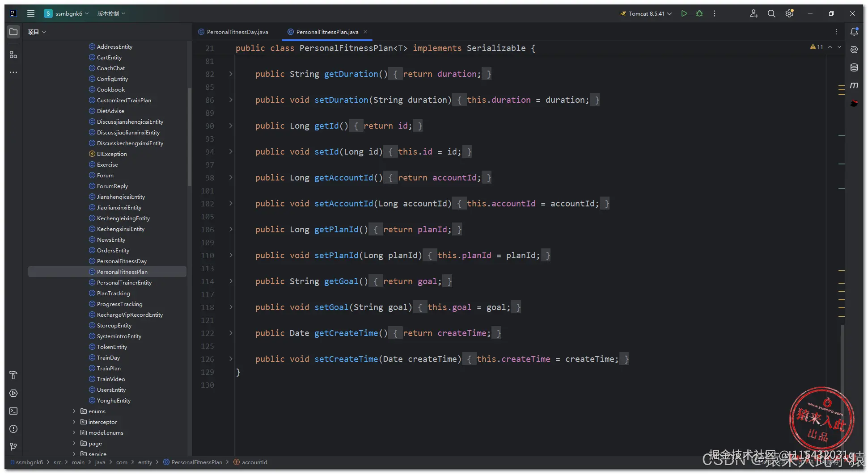Viewport: 868px width, 474px height.
Task: Open the Project tool window
Action: pyautogui.click(x=13, y=32)
